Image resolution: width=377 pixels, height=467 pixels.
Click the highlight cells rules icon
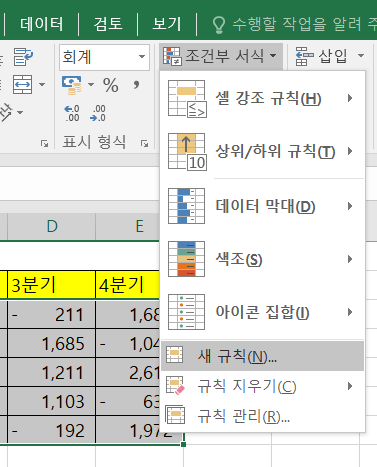[187, 99]
